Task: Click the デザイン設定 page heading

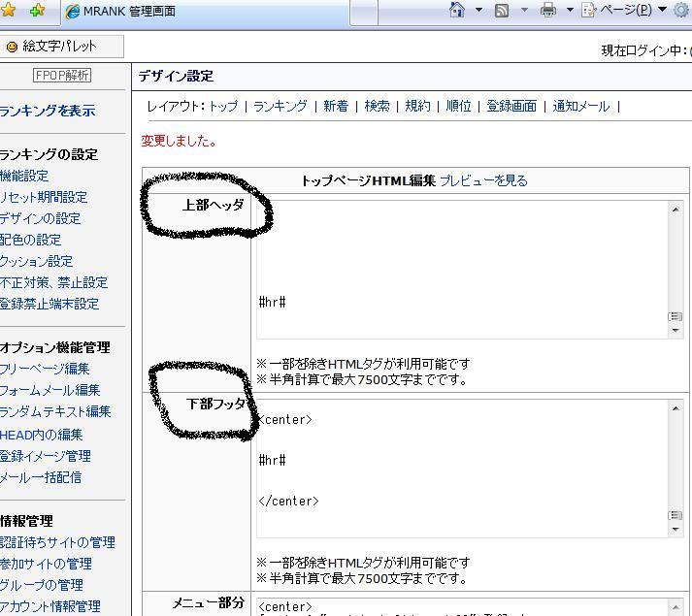Action: [176, 76]
